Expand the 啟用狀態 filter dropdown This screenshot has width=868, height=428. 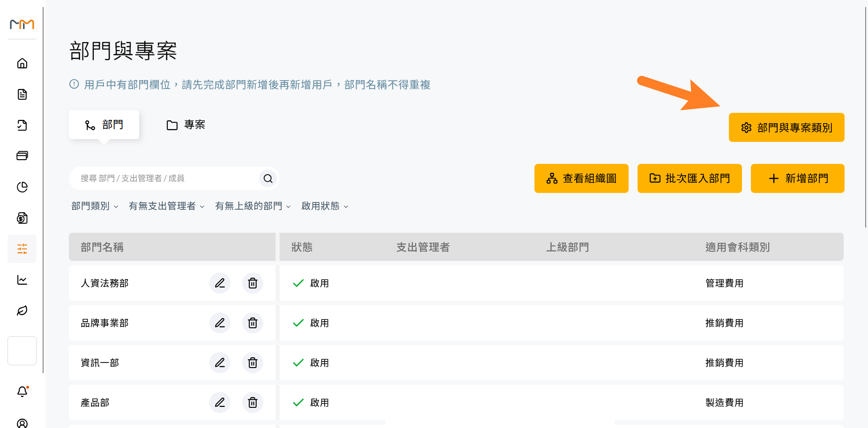[325, 206]
